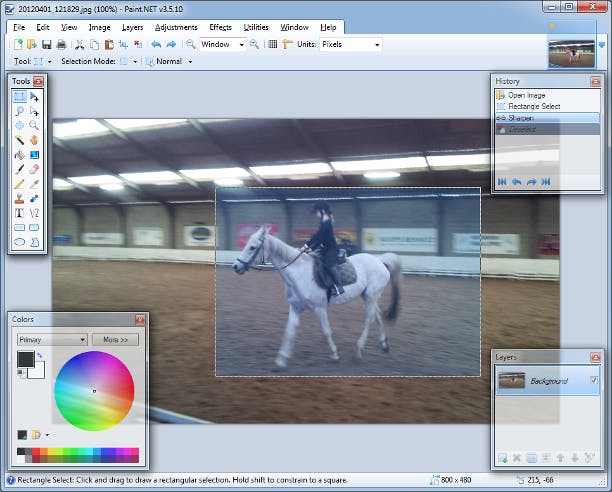
Task: Select the Clone Stamp tool
Action: click(20, 199)
